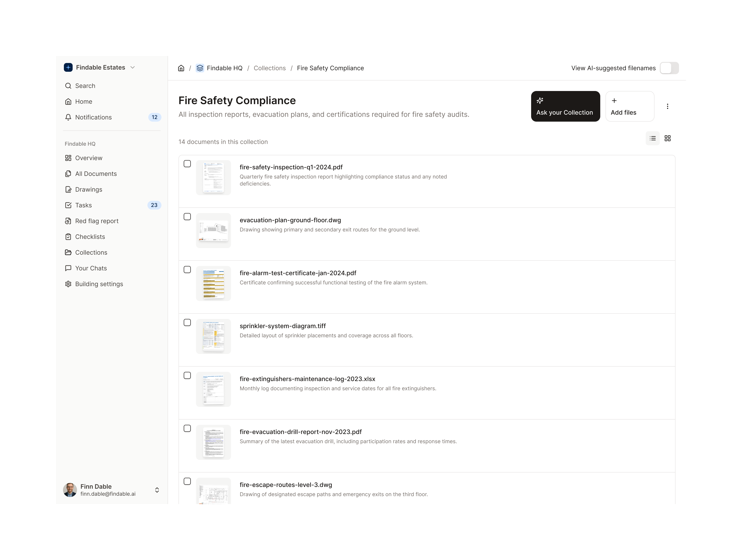
Task: Switch to list view
Action: (653, 138)
